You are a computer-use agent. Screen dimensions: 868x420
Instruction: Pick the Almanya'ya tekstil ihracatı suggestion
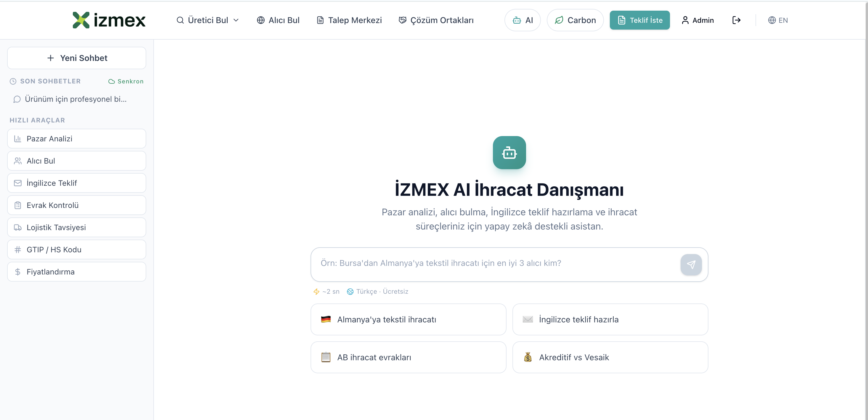tap(408, 319)
